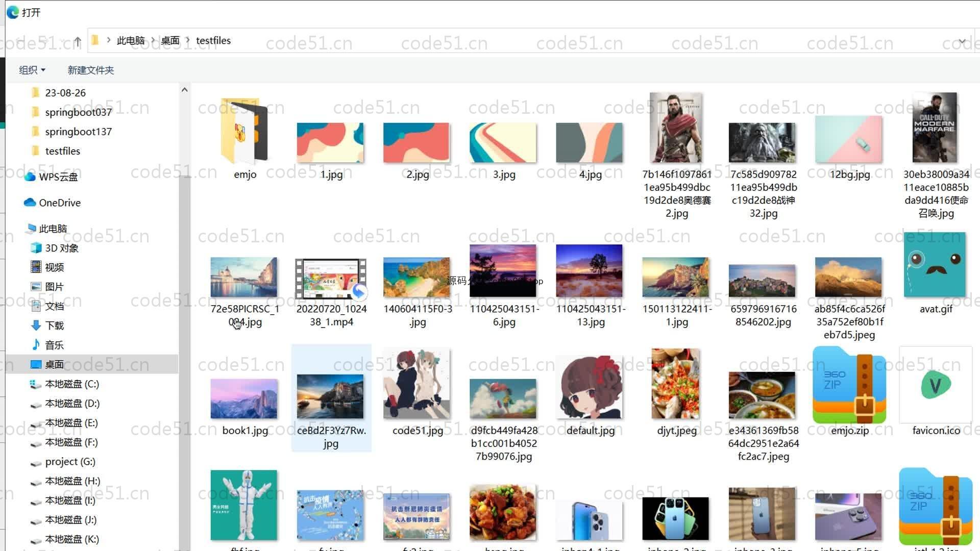Select the 110425043151-13.jpg image
Viewport: 980px width, 551px height.
coord(590,271)
